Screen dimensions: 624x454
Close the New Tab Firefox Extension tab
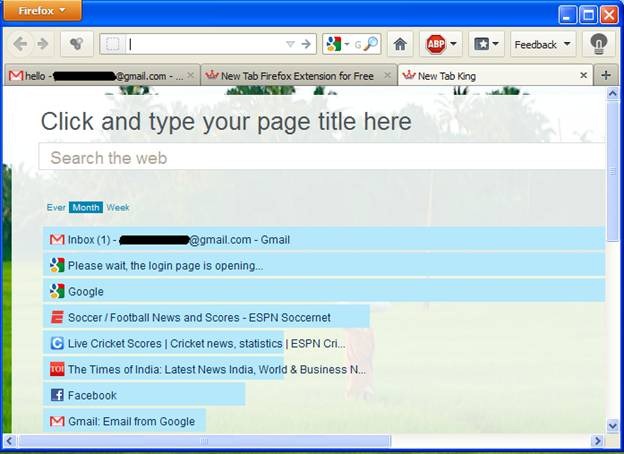387,75
